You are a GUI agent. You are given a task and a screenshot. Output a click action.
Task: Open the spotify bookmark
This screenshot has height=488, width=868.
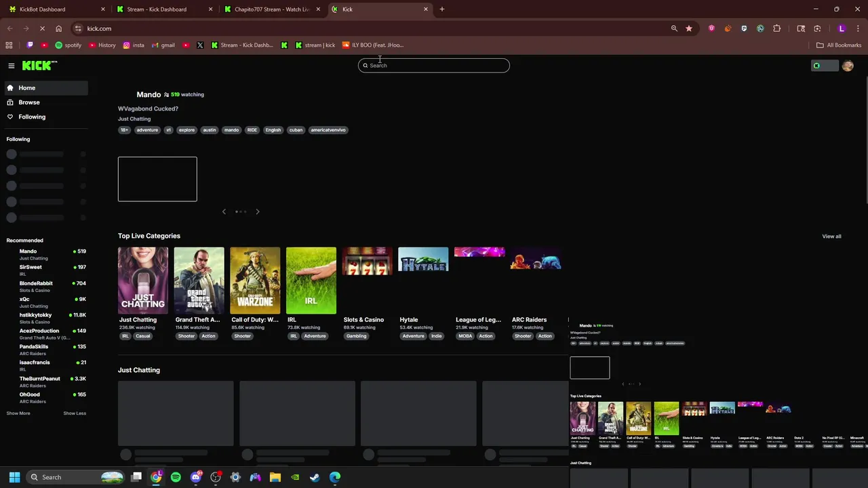click(x=68, y=45)
